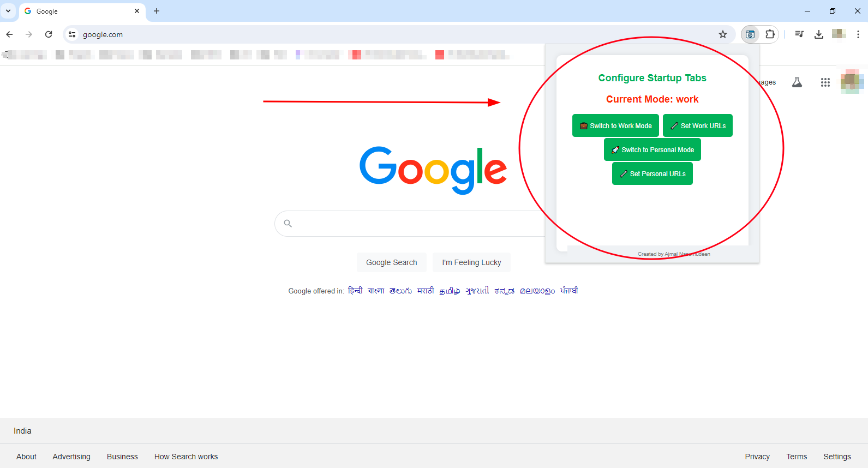The image size is (868, 468).
Task: Open the Terms footer link
Action: [797, 457]
